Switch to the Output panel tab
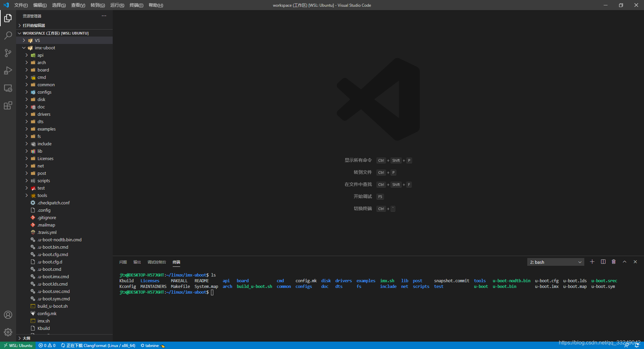The width and height of the screenshot is (644, 349). pyautogui.click(x=137, y=262)
